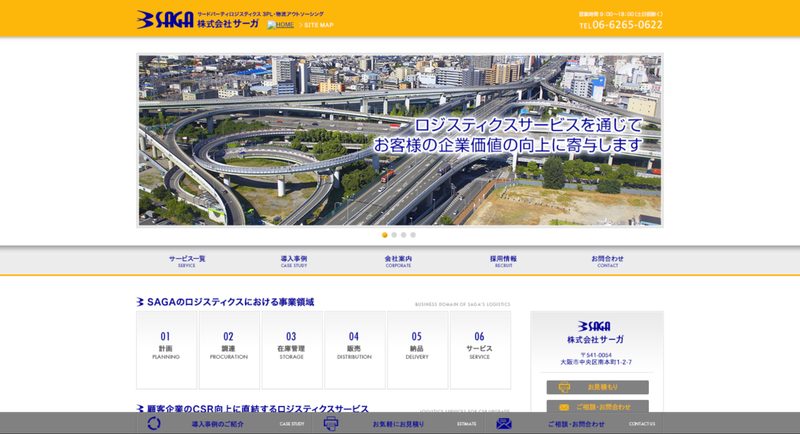Viewport: 800px width, 434px height.
Task: Select the fourth slideshow dot
Action: [413, 235]
